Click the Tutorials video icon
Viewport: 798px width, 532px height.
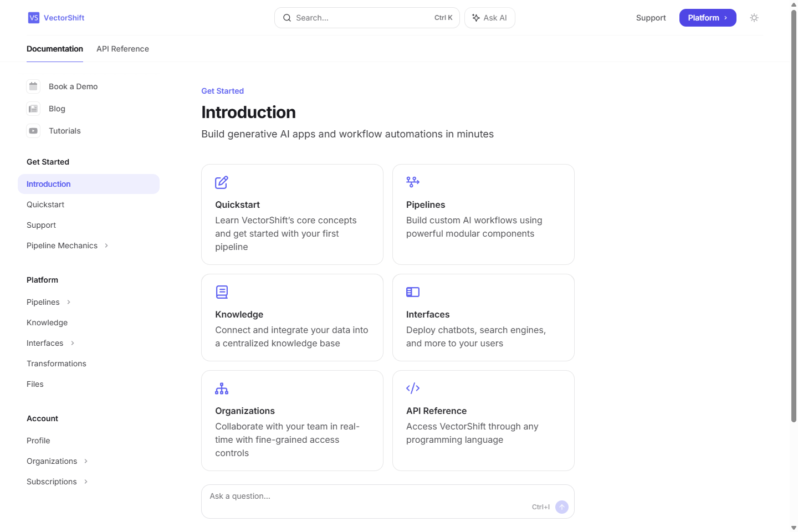click(x=33, y=131)
